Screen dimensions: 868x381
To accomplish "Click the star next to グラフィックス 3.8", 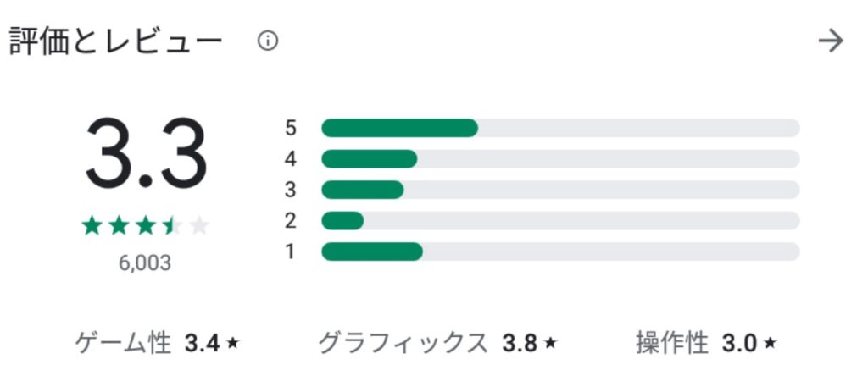I will click(x=550, y=344).
